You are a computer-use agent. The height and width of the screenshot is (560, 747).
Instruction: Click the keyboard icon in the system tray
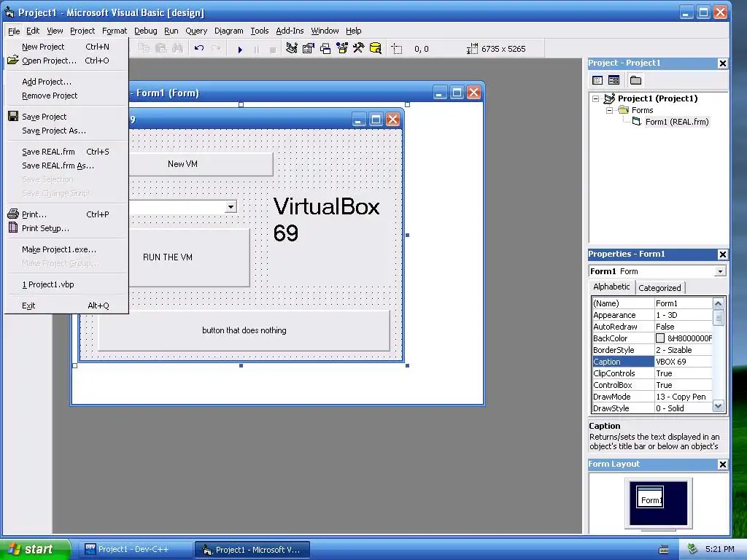(x=664, y=550)
